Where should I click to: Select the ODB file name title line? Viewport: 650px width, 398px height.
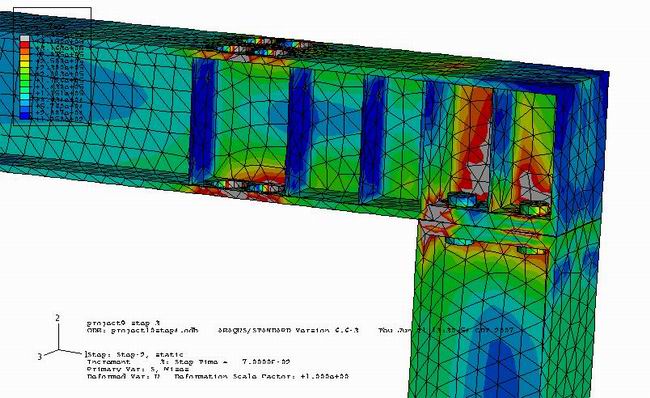point(142,330)
